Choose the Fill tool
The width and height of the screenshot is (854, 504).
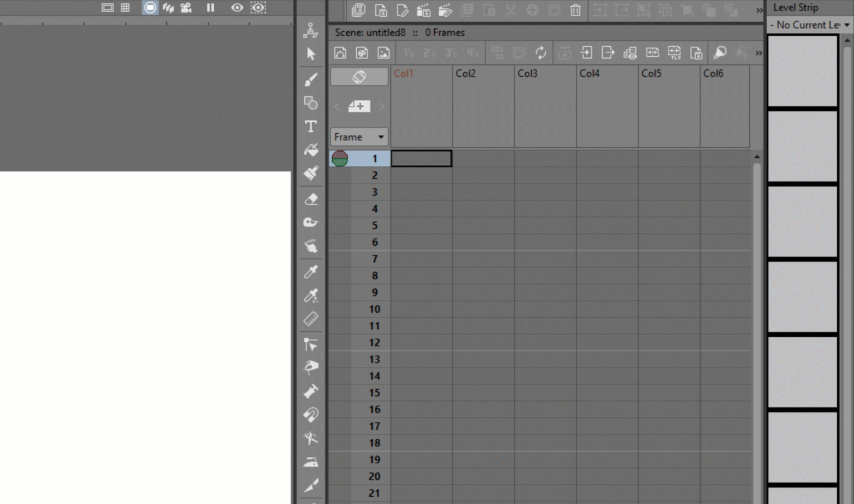310,149
